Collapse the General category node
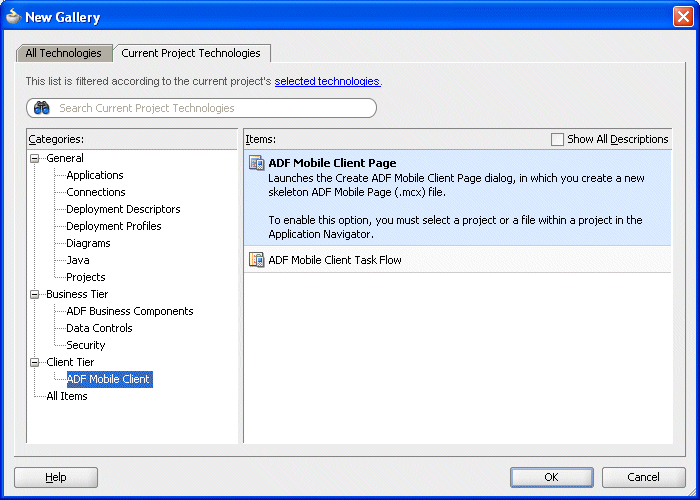 (34, 158)
